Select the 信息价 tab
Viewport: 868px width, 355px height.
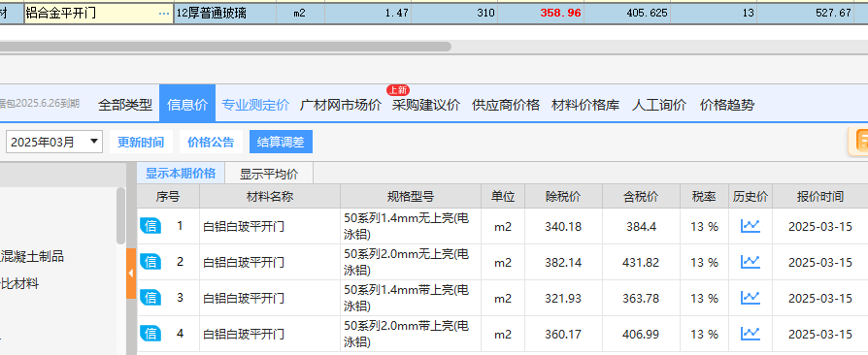pos(187,104)
